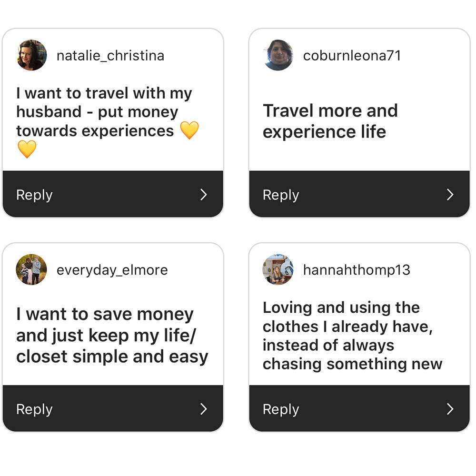This screenshot has height=476, width=476.
Task: Reply to everyday_elmore's response
Action: coord(113,408)
